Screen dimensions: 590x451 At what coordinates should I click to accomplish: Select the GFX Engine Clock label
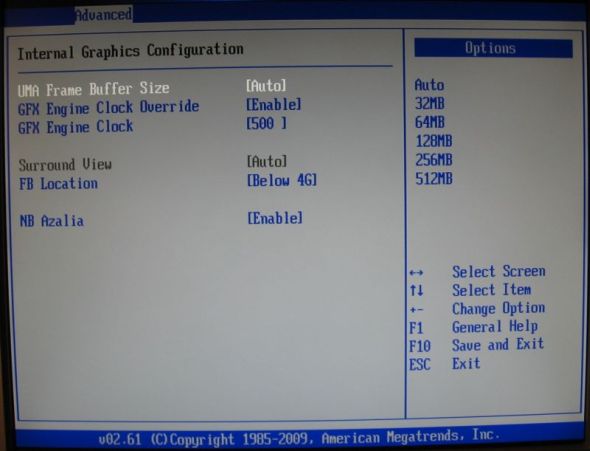click(x=76, y=127)
